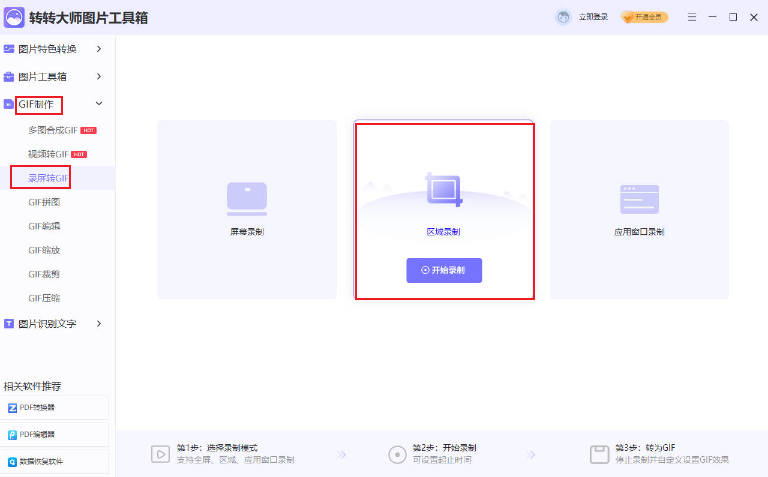The width and height of the screenshot is (768, 477).
Task: Click the PDF转换器 recommended software icon
Action: (13, 407)
